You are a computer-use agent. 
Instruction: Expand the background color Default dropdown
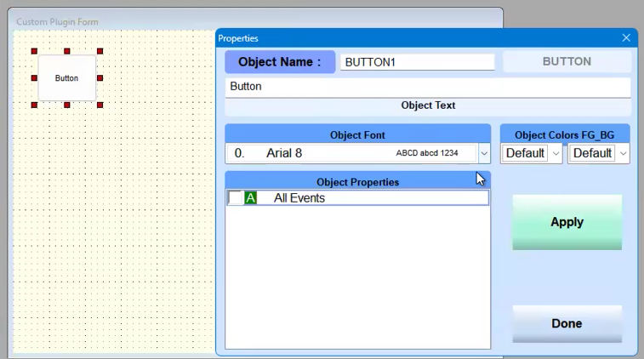tap(623, 153)
